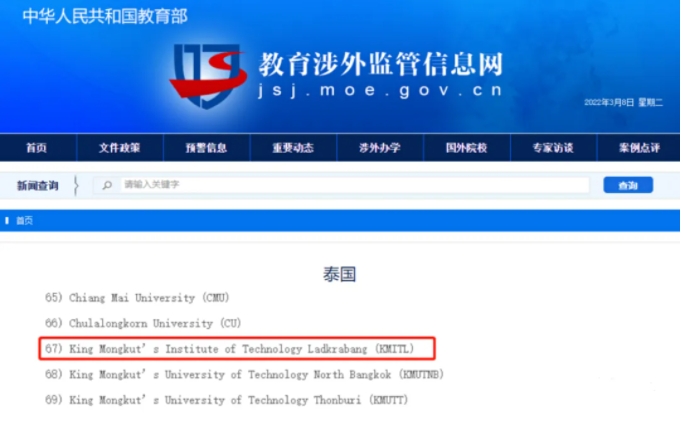Image resolution: width=683 pixels, height=421 pixels.
Task: Select Chiang Mai University (CMU) entry
Action: [x=137, y=298]
